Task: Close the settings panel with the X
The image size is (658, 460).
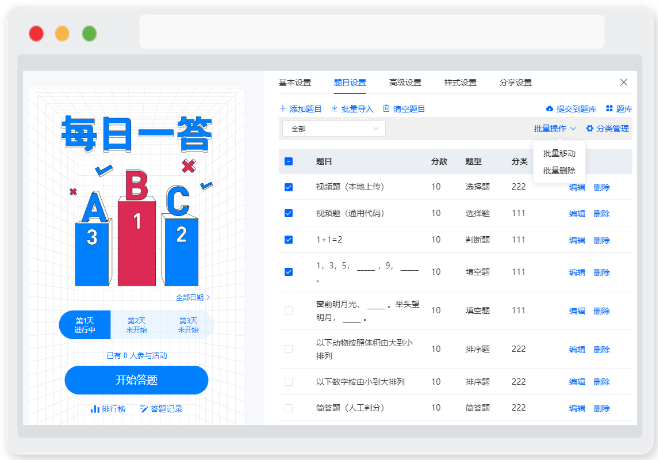Action: click(x=624, y=82)
